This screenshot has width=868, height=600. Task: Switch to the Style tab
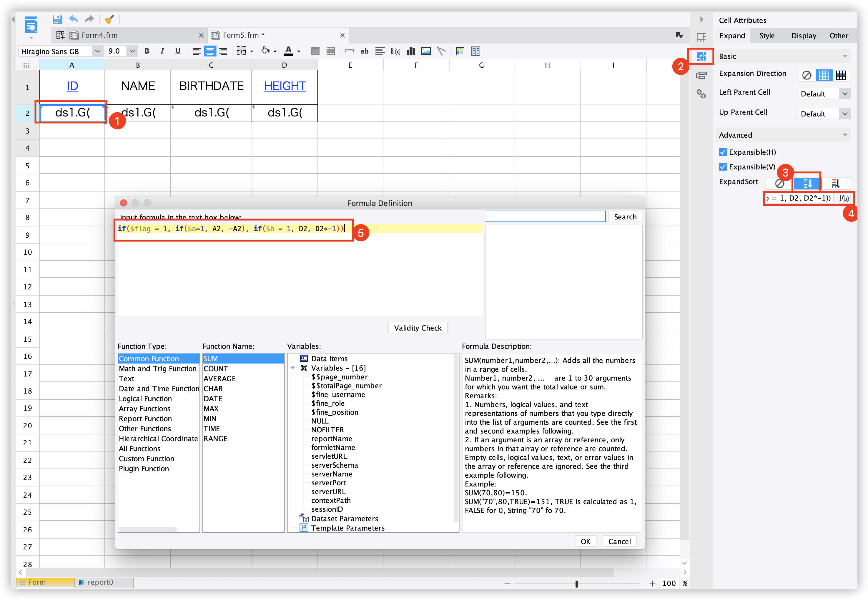(x=766, y=36)
